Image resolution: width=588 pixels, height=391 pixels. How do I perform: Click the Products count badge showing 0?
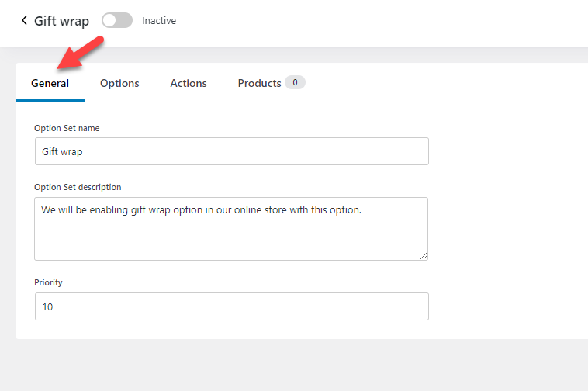(295, 82)
